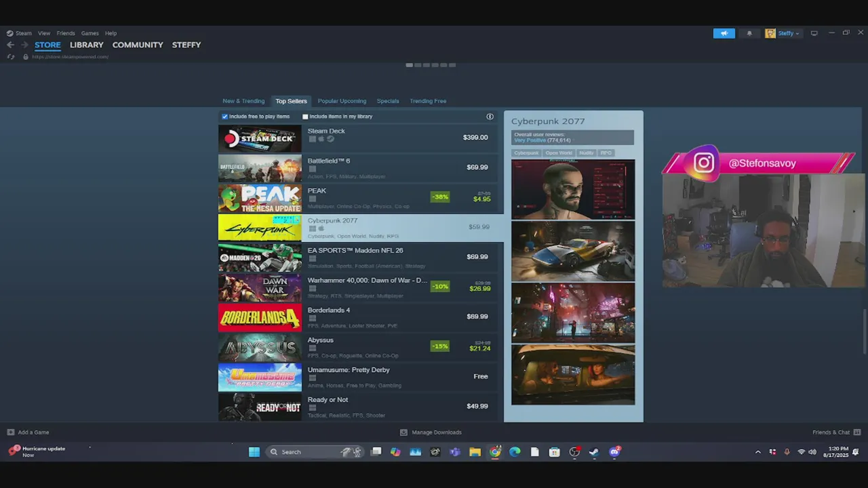This screenshot has height=488, width=868.
Task: Open Microsoft Teams on the taskbar
Action: click(x=455, y=452)
